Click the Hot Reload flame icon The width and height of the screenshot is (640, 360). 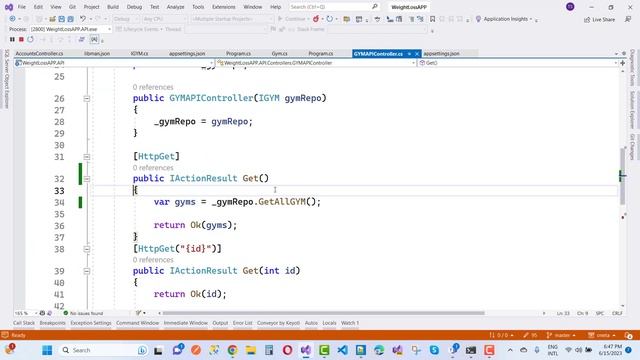coord(316,19)
